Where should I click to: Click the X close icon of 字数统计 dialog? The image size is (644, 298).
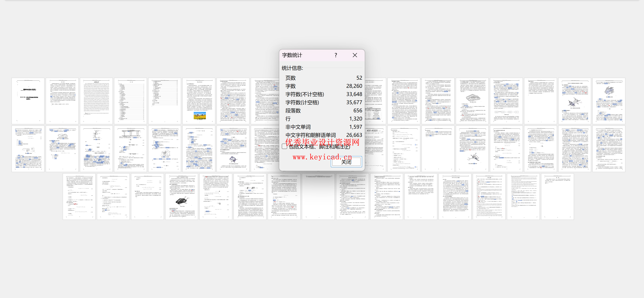point(355,55)
